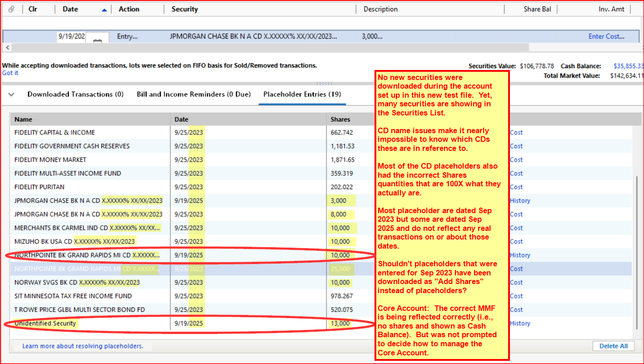Screen dimensions: 644x364
Task: Click the Delete All button
Action: [614, 346]
